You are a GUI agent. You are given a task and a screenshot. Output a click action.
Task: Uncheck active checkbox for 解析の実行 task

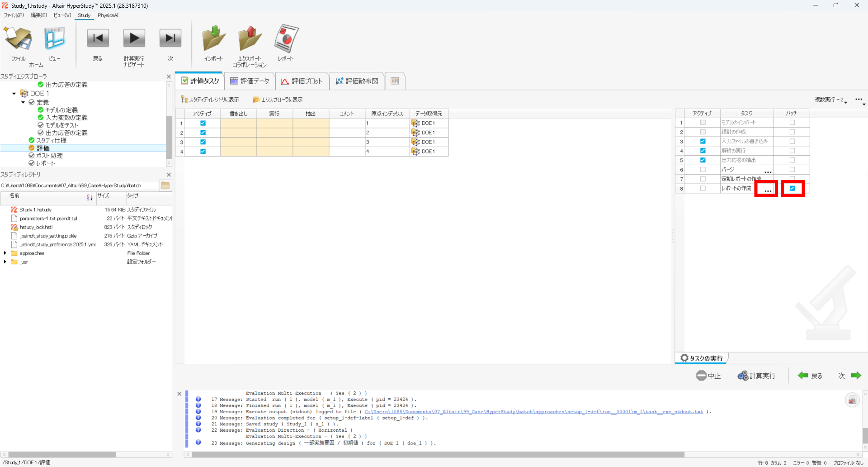point(703,151)
